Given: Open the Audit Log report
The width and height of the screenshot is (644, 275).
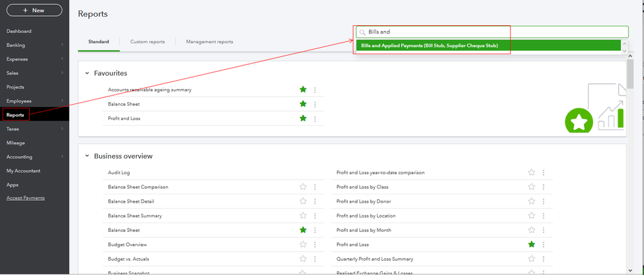Looking at the screenshot, I should [119, 172].
